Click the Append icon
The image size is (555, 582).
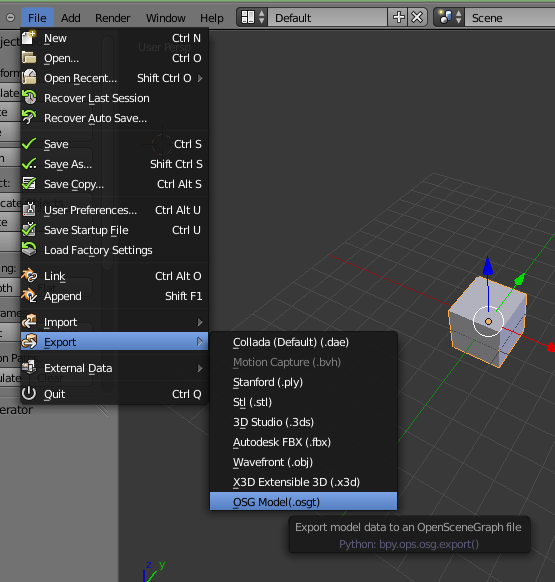coord(29,296)
